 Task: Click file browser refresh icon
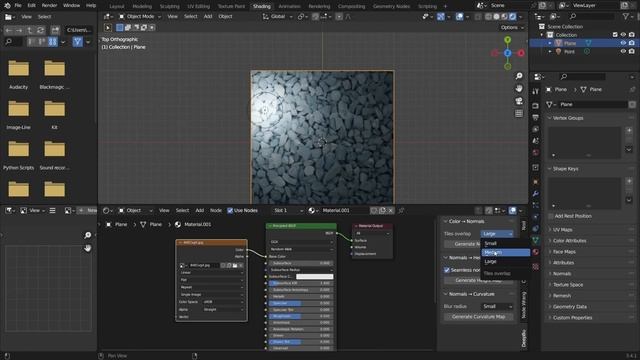(40, 30)
